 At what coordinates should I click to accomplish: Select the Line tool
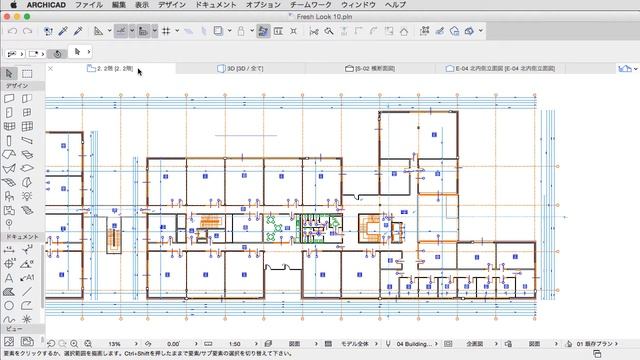pyautogui.click(x=27, y=292)
